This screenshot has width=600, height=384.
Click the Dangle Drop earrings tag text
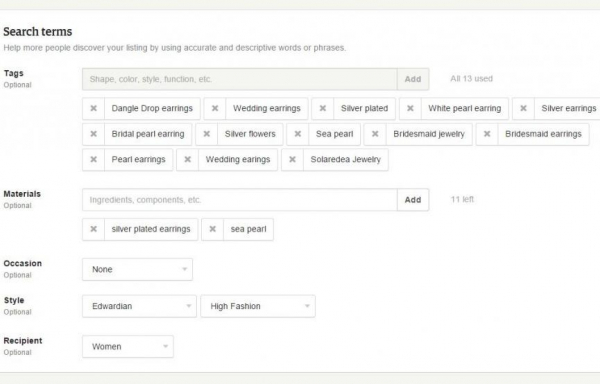click(x=152, y=108)
